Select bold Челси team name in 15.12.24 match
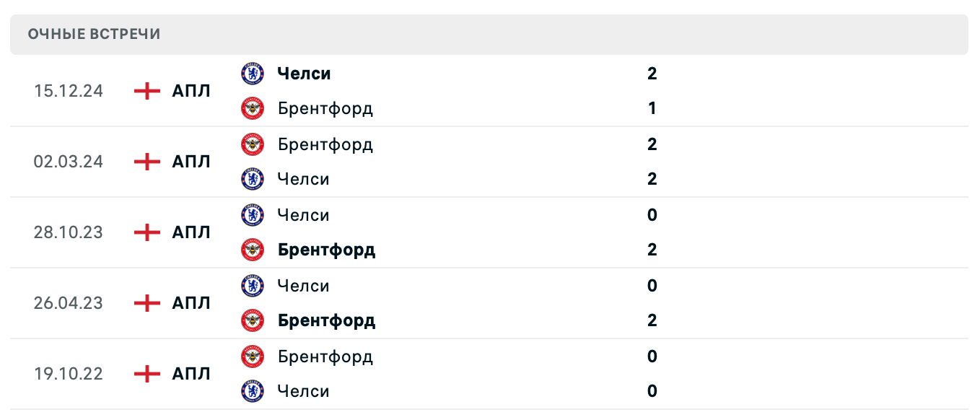Image resolution: width=980 pixels, height=420 pixels. click(304, 74)
